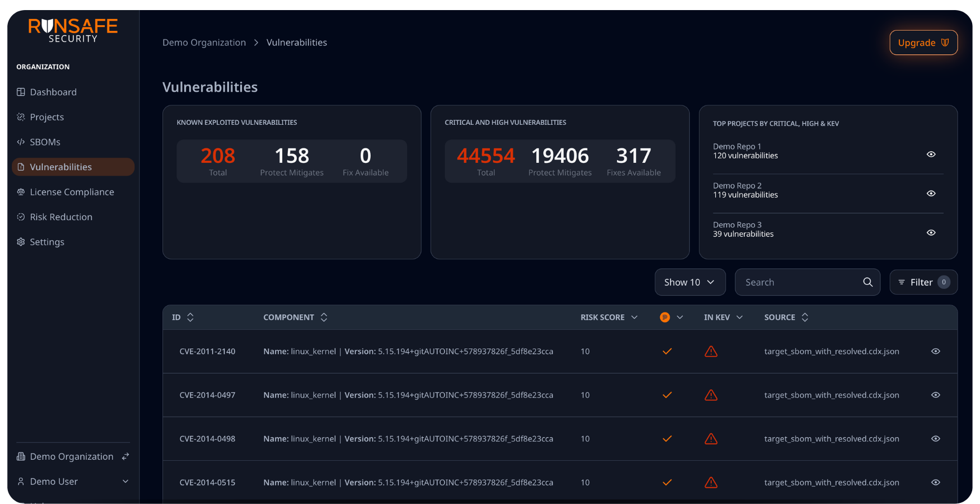Expand the Demo User menu chevron
Image resolution: width=980 pixels, height=504 pixels.
[x=125, y=482]
